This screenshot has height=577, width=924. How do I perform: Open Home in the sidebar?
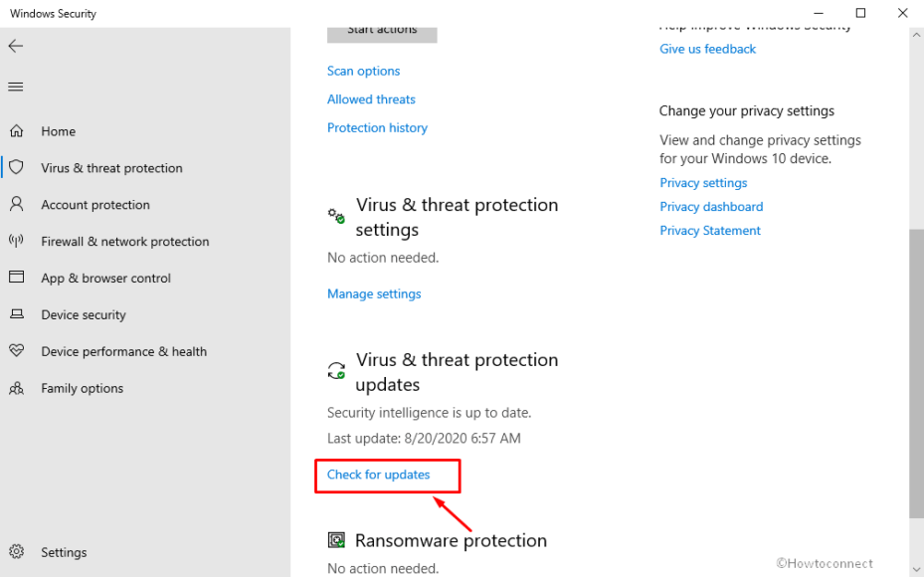[58, 130]
